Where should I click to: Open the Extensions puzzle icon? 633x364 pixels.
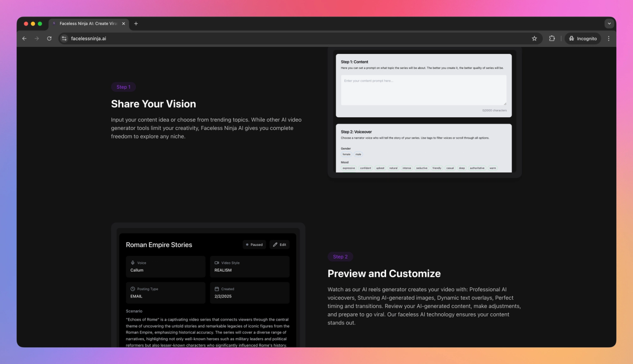(552, 39)
